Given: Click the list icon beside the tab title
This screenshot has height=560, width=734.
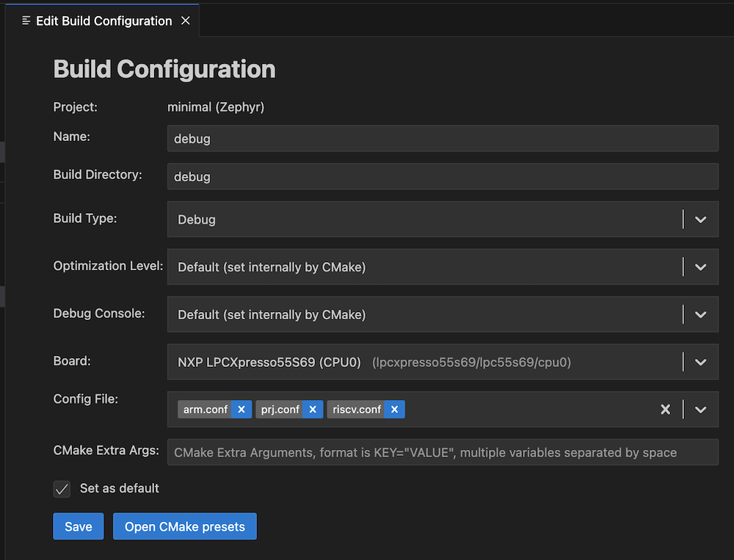Looking at the screenshot, I should (24, 21).
